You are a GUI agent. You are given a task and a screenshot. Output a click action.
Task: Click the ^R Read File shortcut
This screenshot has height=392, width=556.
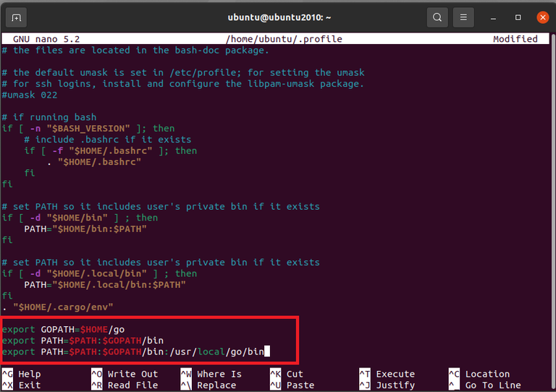click(x=125, y=385)
